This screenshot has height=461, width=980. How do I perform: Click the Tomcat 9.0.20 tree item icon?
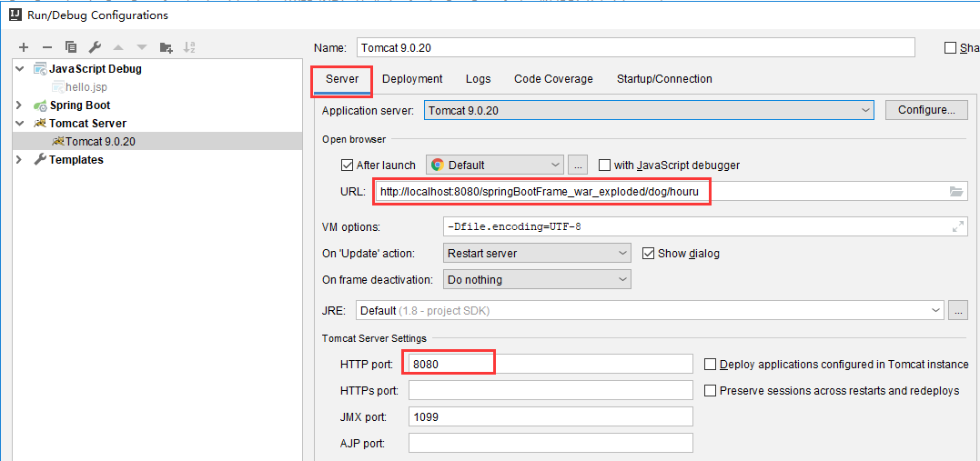(x=59, y=141)
